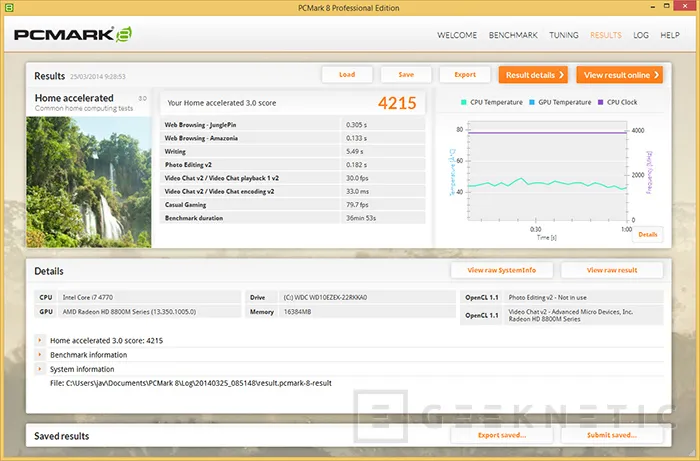The width and height of the screenshot is (700, 461).
Task: Click the Photo Editing v2 - Not in use entry
Action: pyautogui.click(x=547, y=297)
